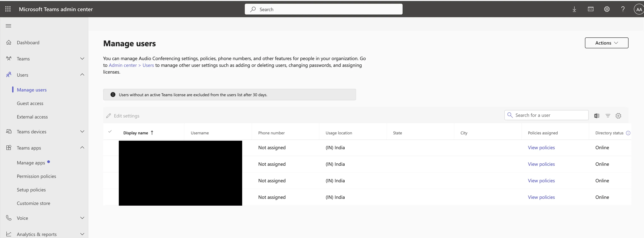
Task: Click View policies on the first user row
Action: tap(541, 147)
